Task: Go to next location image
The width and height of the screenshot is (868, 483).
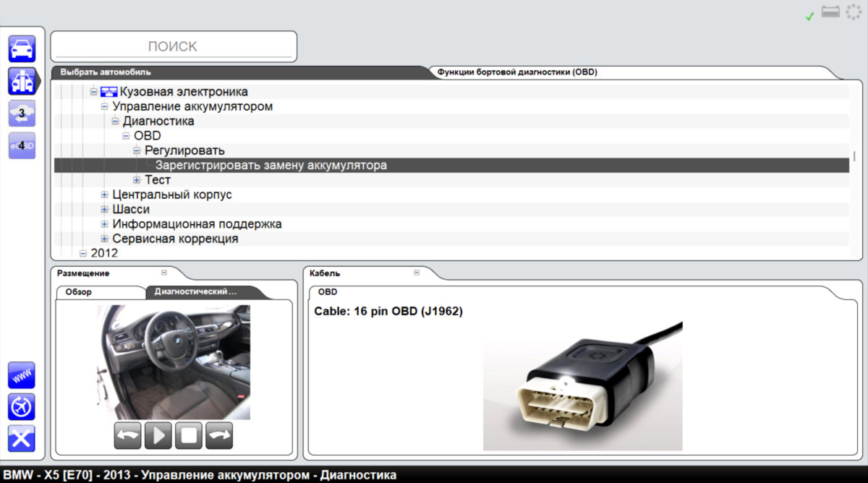Action: tap(219, 435)
